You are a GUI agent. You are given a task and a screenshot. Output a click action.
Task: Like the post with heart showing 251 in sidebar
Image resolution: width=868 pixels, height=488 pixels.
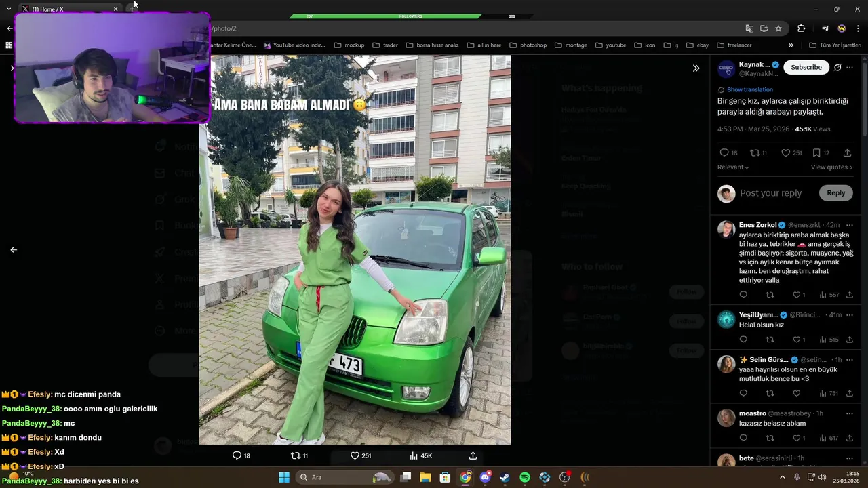[x=786, y=153]
